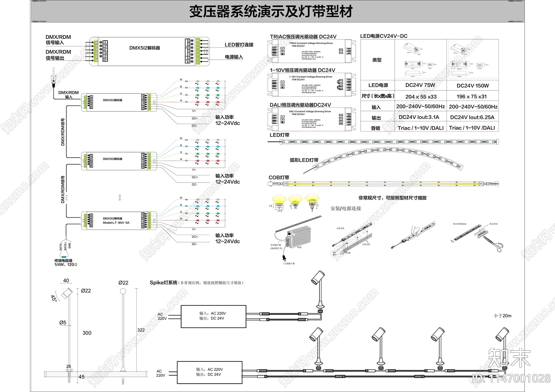The image size is (555, 392).
Task: Click the 小于20m distance note
Action: point(503,316)
